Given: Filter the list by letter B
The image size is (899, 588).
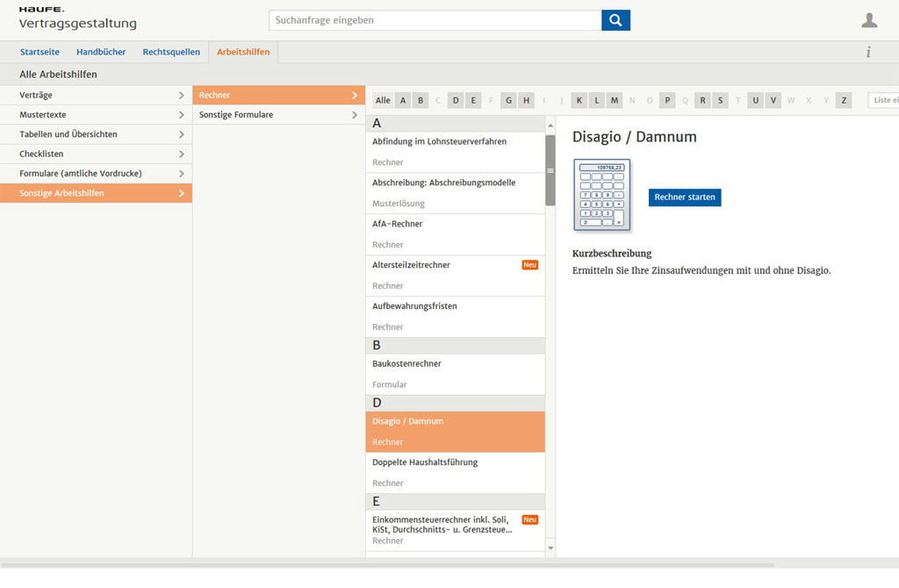Looking at the screenshot, I should pos(421,100).
